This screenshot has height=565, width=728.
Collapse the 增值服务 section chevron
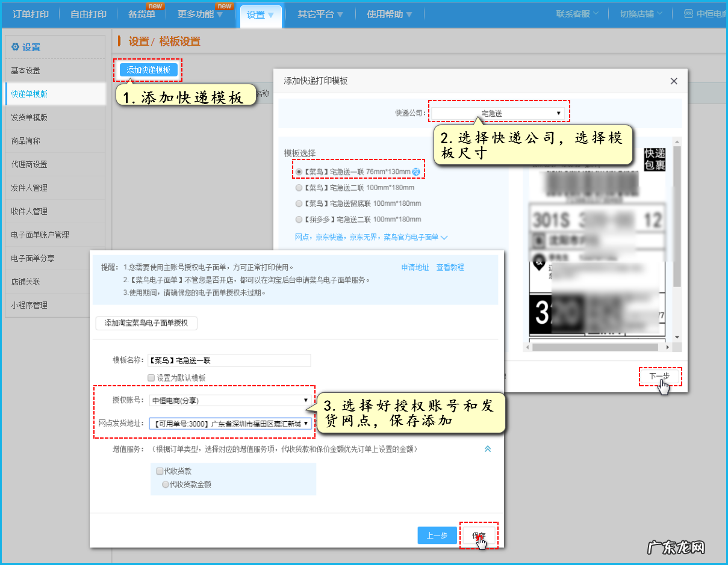click(x=488, y=448)
